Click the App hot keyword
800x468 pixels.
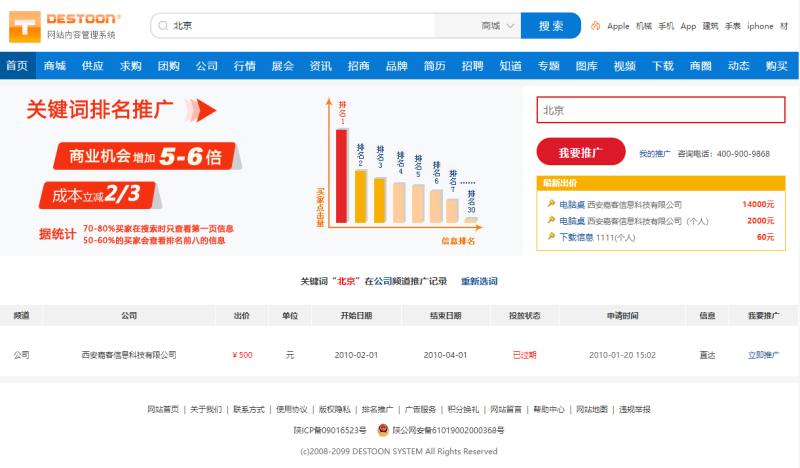(688, 26)
